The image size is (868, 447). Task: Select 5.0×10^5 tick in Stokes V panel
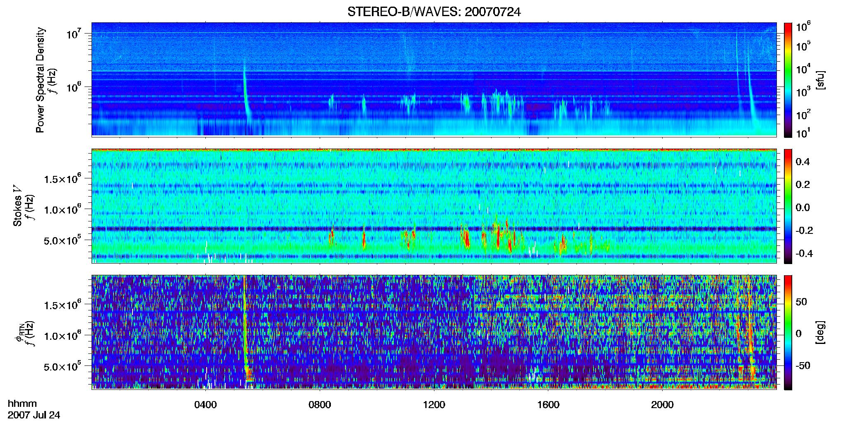tap(63, 240)
